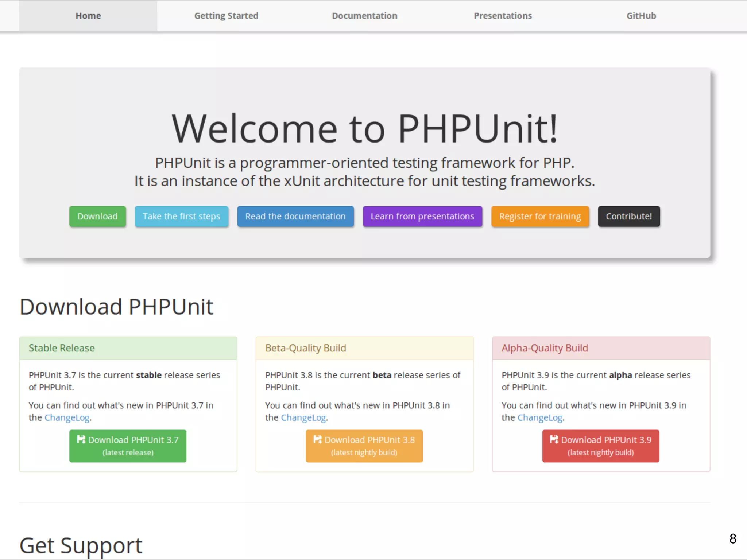Open ChangeLog link under Beta-Quality Build
747x560 pixels.
303,417
